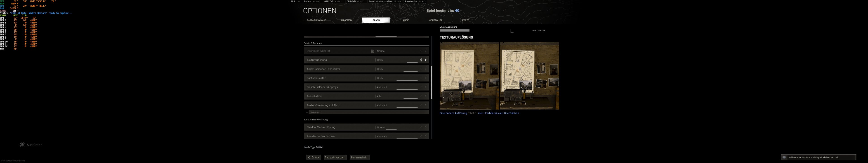Select the locked Streaming-Qualität row label

(318, 51)
